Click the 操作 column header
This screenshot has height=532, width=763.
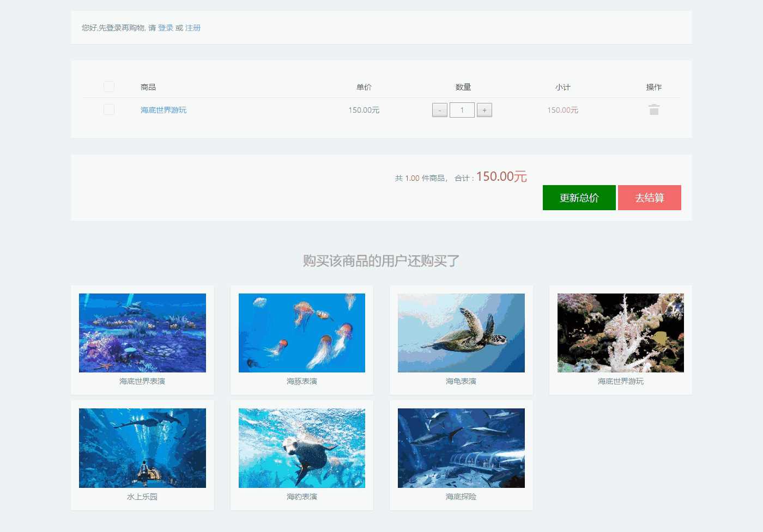(654, 87)
